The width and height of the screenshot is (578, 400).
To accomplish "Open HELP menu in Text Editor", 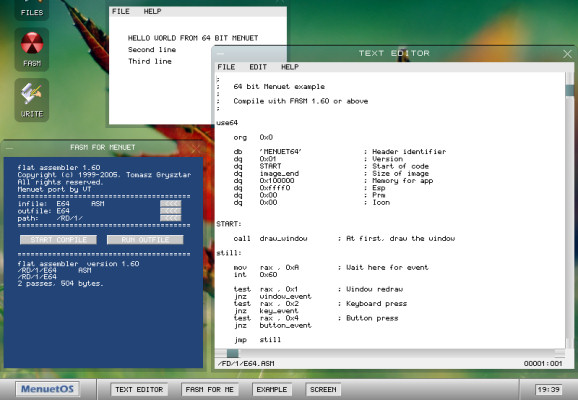I will coord(290,67).
